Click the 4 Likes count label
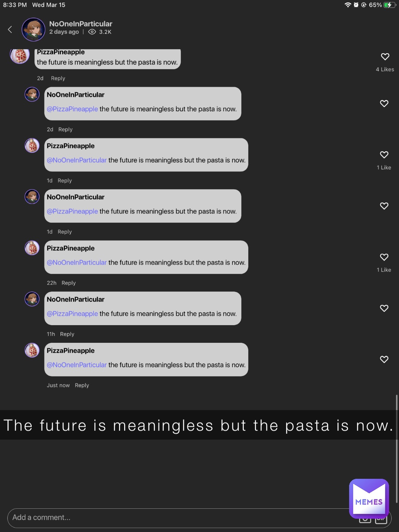399x532 pixels. pyautogui.click(x=385, y=69)
